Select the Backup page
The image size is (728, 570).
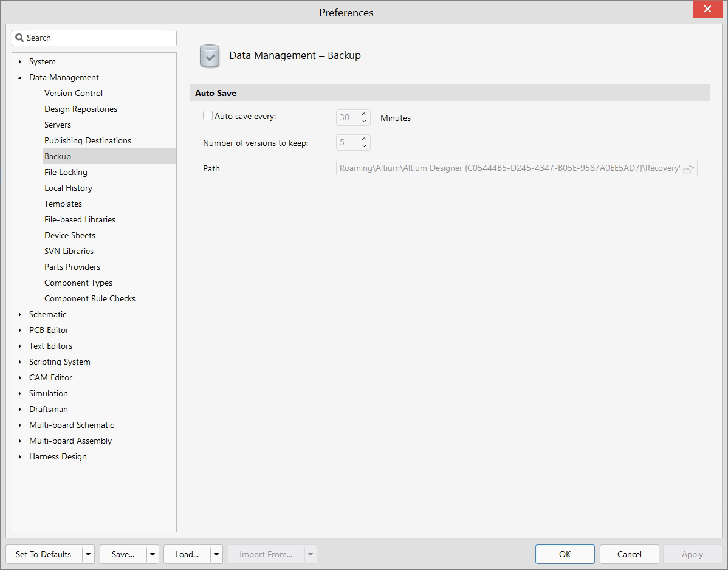coord(109,156)
